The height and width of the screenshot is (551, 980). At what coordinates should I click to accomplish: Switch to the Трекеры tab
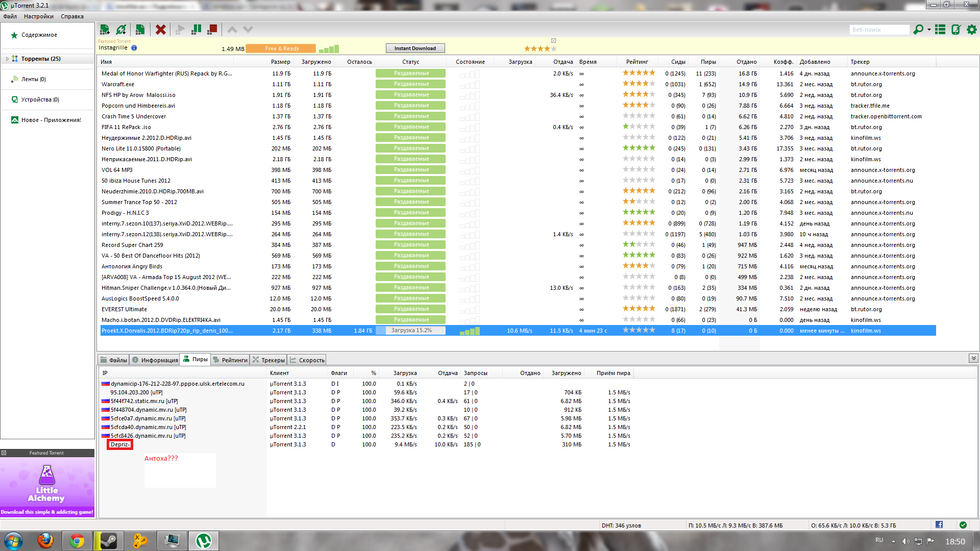coord(268,360)
